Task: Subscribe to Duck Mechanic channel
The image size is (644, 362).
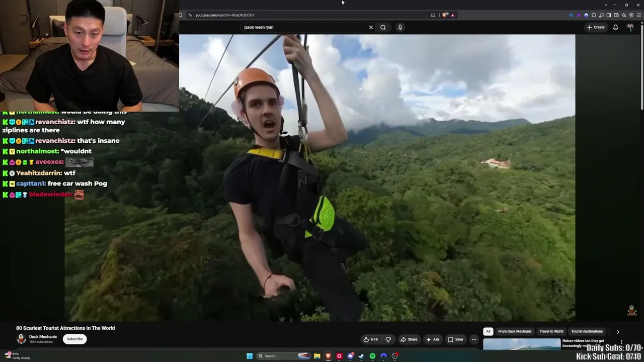Action: point(74,339)
